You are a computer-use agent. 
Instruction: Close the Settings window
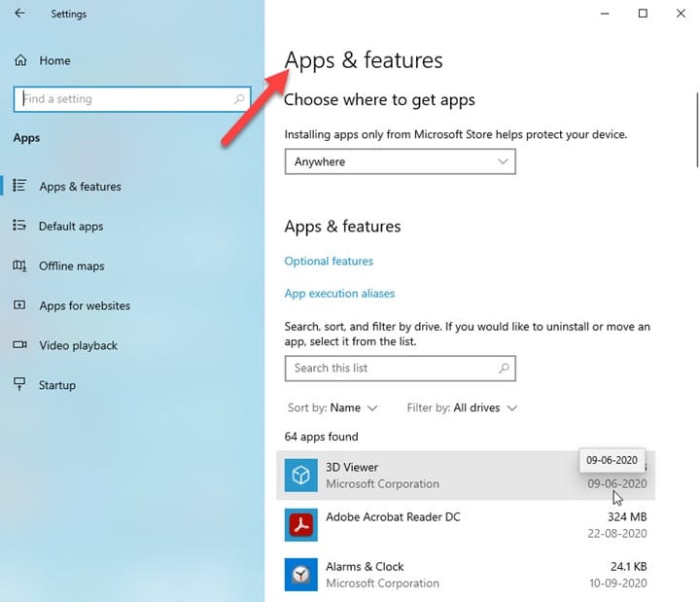(681, 14)
